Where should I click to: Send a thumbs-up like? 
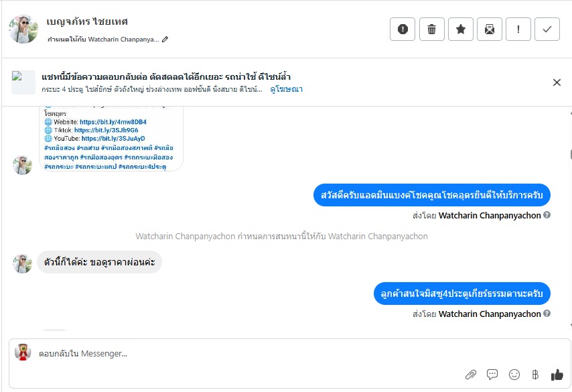tap(557, 374)
